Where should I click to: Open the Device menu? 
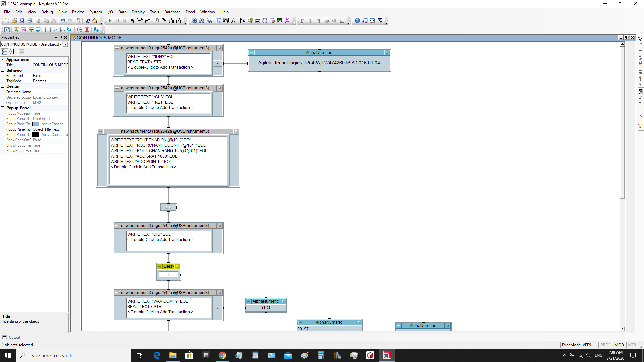pyautogui.click(x=78, y=12)
